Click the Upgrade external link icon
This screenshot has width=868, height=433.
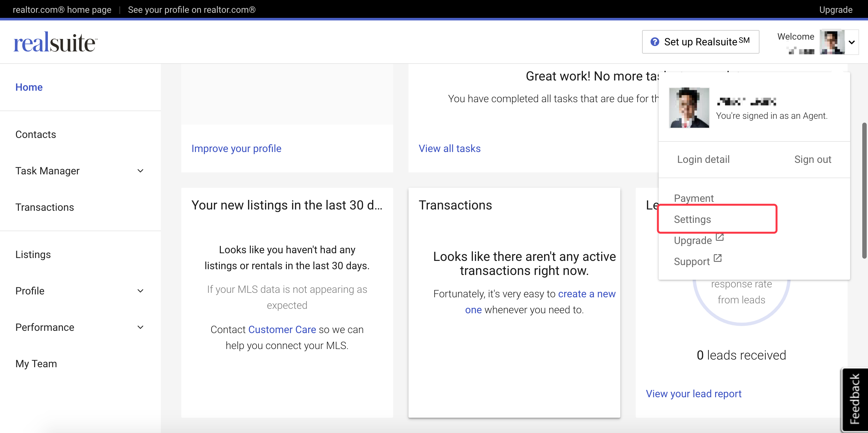tap(719, 237)
